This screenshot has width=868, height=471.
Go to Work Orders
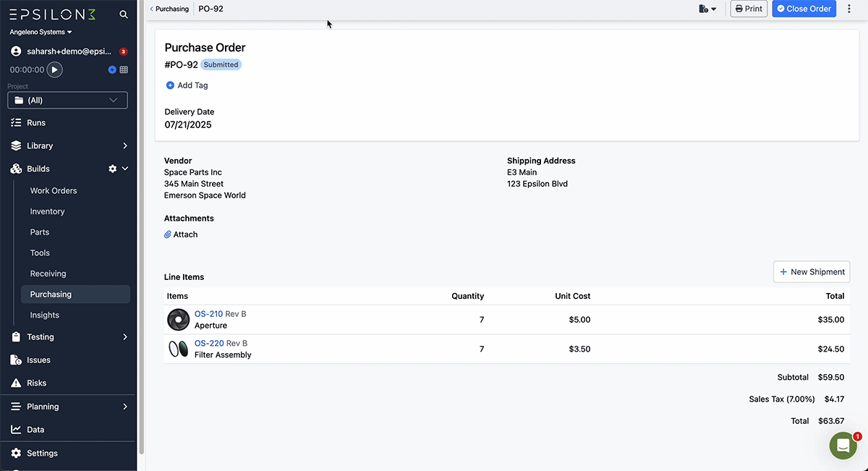tap(54, 191)
